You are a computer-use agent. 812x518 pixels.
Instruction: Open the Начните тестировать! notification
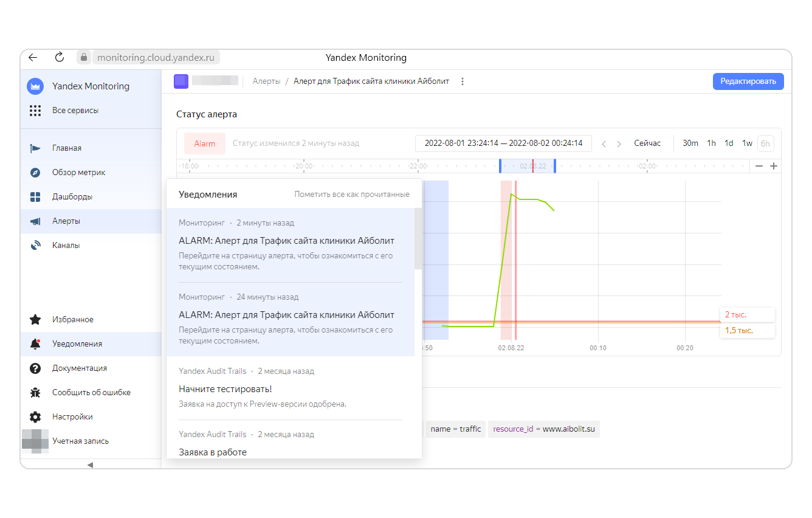tap(291, 388)
